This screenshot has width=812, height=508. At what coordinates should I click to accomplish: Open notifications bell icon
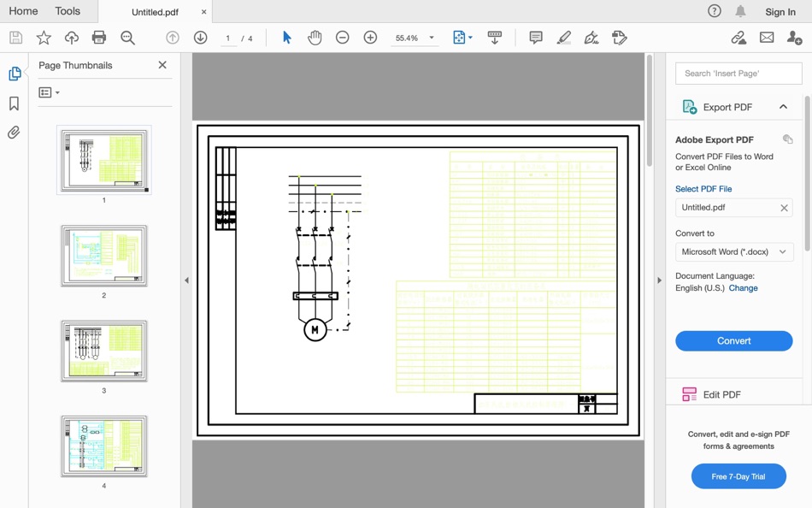(x=740, y=11)
